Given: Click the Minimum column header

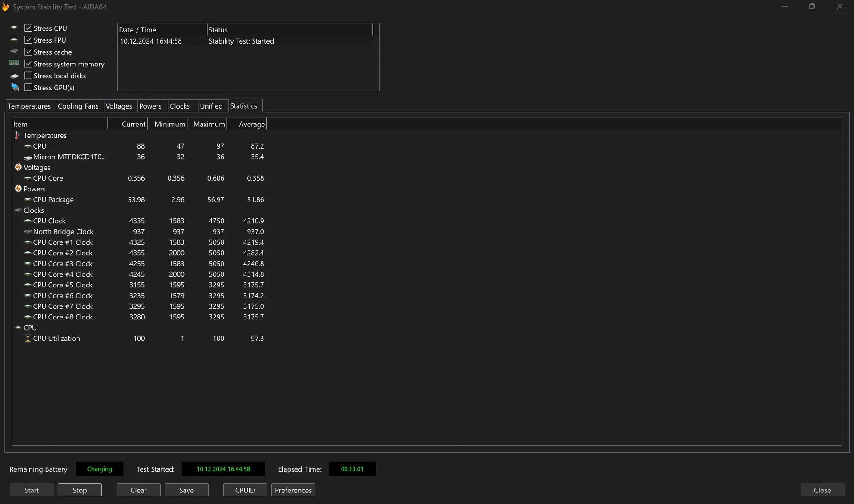Looking at the screenshot, I should (168, 124).
